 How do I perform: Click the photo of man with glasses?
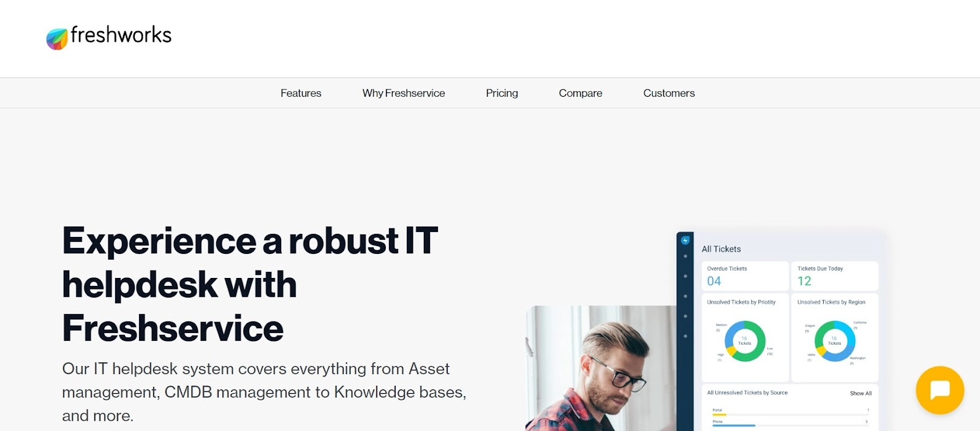tap(600, 373)
